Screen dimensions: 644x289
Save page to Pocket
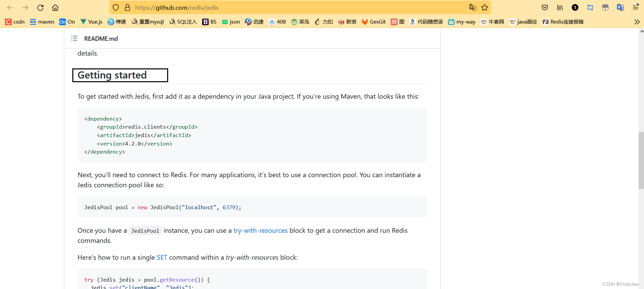click(545, 7)
